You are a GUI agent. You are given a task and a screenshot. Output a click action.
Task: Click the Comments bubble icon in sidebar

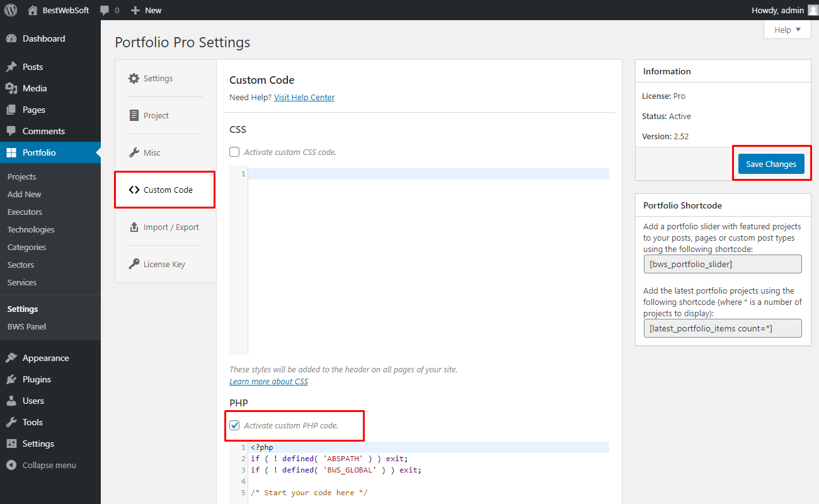(11, 131)
